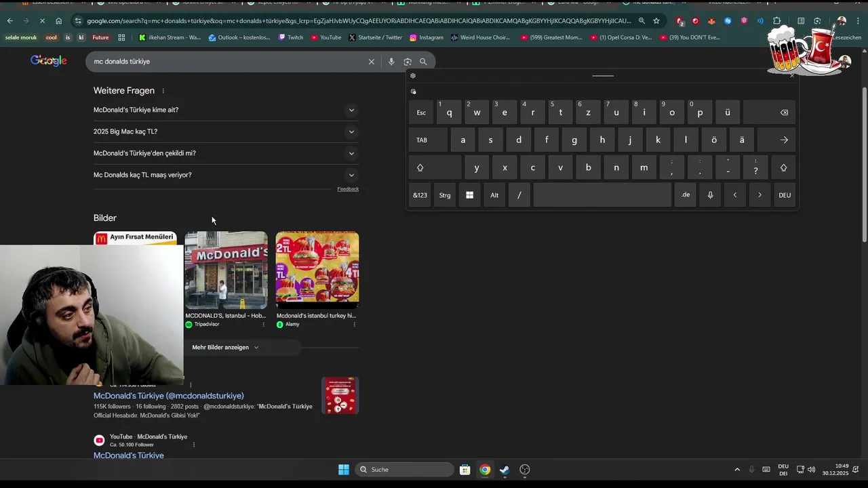The image size is (868, 488).
Task: Switch keyboard to &123 symbols layout
Action: (x=420, y=195)
